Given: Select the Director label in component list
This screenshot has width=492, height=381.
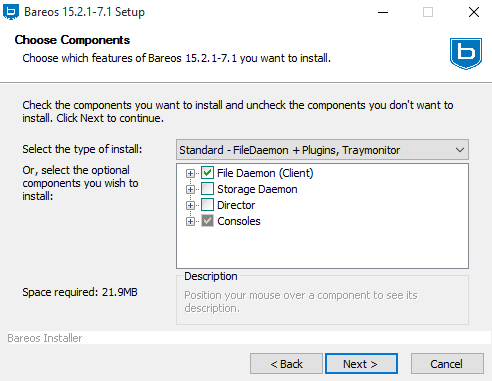Looking at the screenshot, I should (x=236, y=205).
